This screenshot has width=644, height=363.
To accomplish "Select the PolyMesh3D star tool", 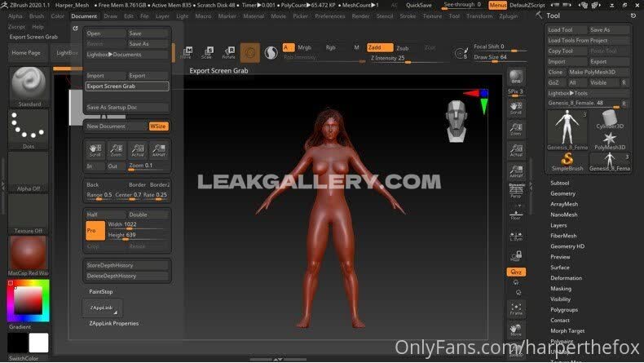I will [x=610, y=140].
